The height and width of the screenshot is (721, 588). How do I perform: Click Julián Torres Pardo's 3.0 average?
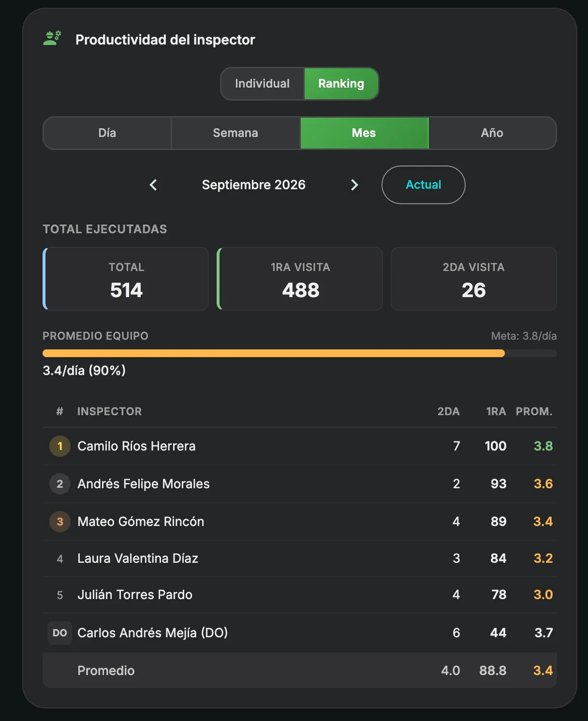pyautogui.click(x=543, y=595)
